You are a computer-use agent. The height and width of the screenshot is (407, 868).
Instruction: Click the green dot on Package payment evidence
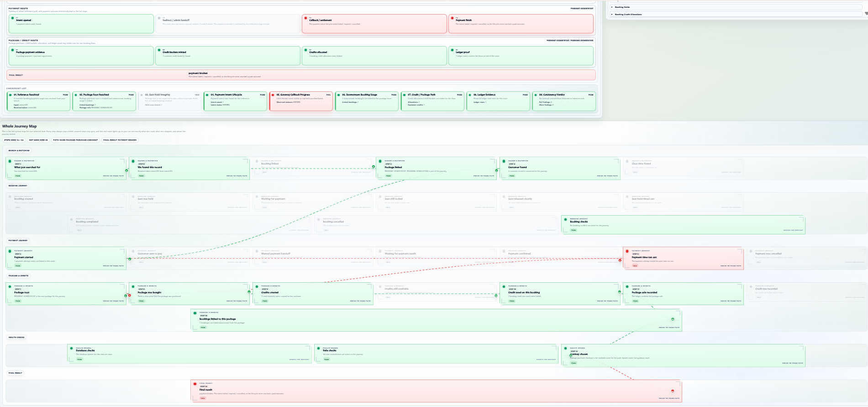pos(12,50)
